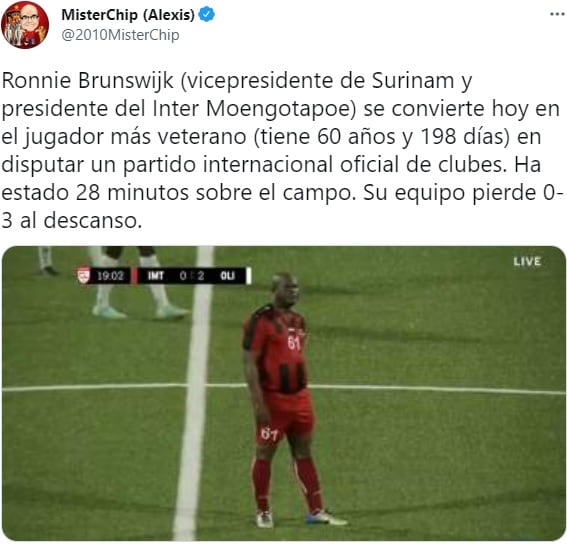Click the MisterChip (Alexis) display name
567x551 pixels.
(128, 15)
